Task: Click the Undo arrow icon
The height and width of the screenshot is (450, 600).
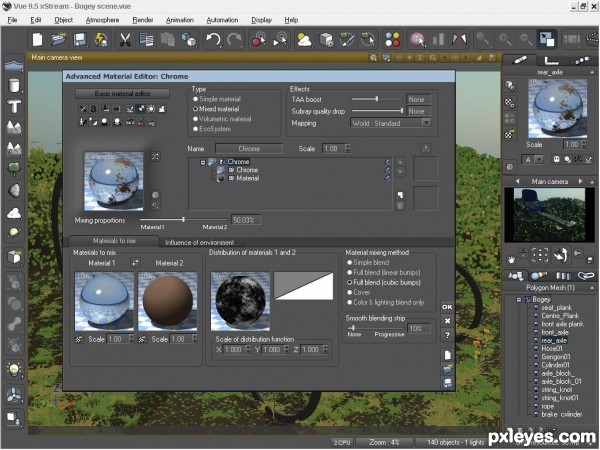Action: click(x=213, y=39)
